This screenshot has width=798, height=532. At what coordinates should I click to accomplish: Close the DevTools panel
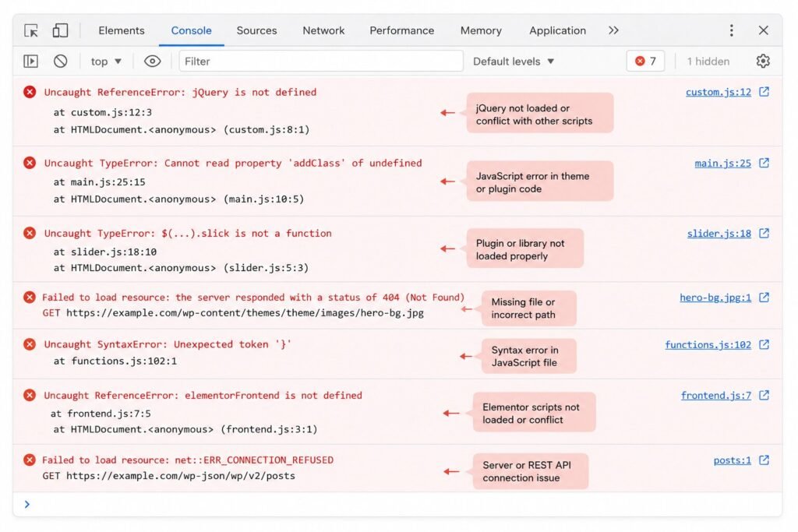click(x=763, y=30)
